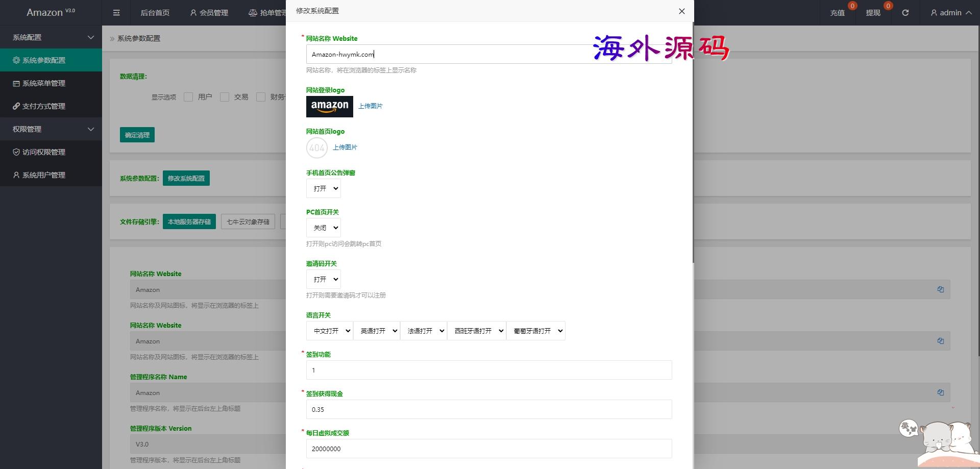Select 本地服务器存储 storage engine
980x469 pixels.
(189, 221)
